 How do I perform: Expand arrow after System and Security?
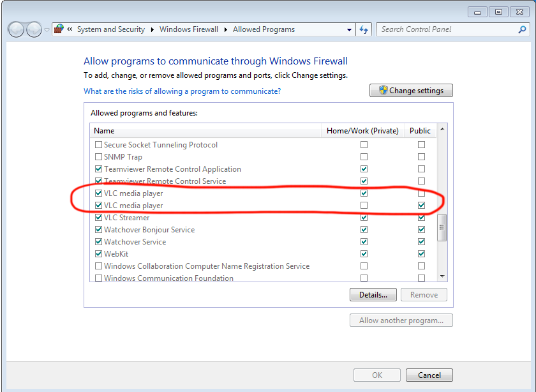pos(152,29)
